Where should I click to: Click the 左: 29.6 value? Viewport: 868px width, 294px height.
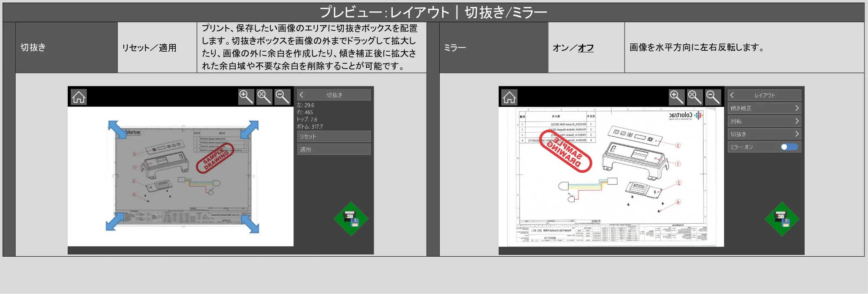pos(306,105)
